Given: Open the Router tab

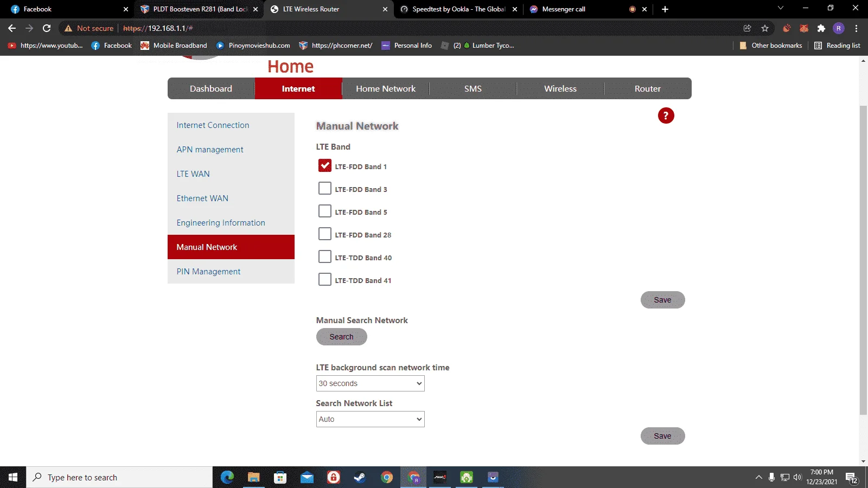Looking at the screenshot, I should point(648,88).
